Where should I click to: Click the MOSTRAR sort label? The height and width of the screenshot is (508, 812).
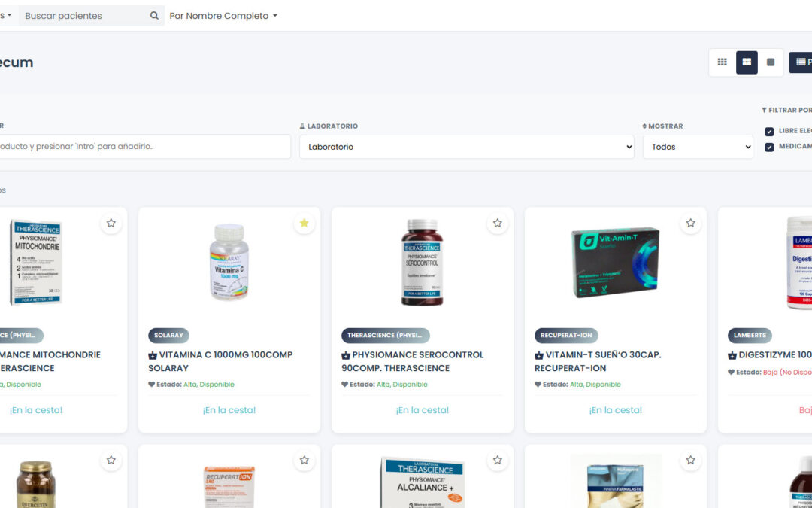tap(662, 126)
